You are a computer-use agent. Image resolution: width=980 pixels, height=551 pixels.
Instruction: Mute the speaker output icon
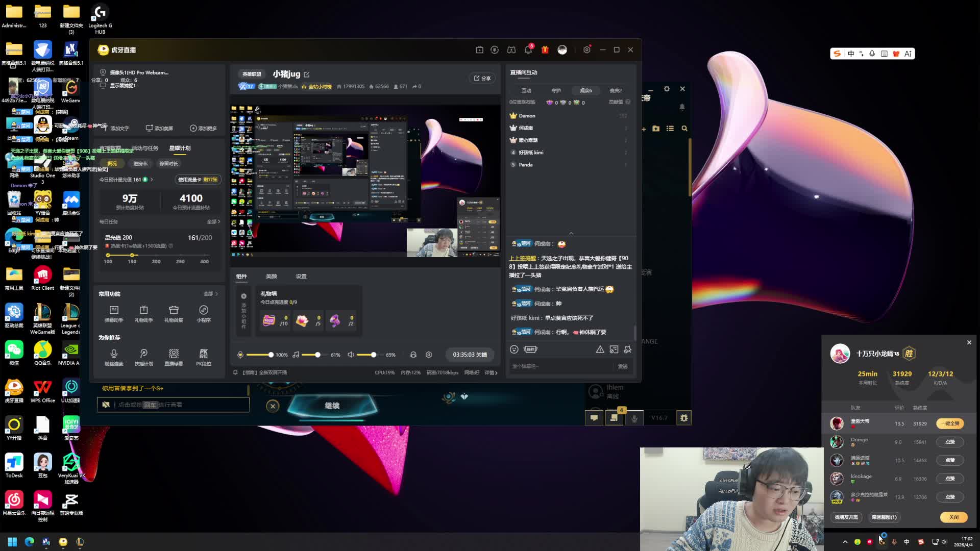pyautogui.click(x=351, y=355)
